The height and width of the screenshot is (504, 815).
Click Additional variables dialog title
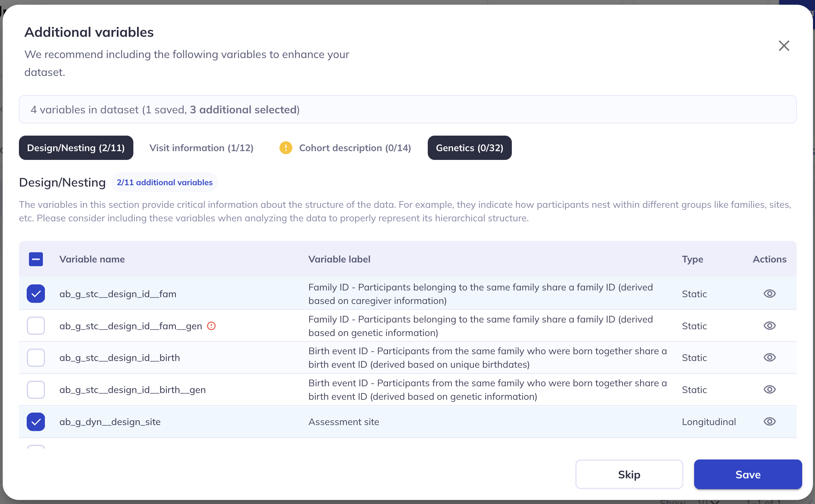coord(89,32)
